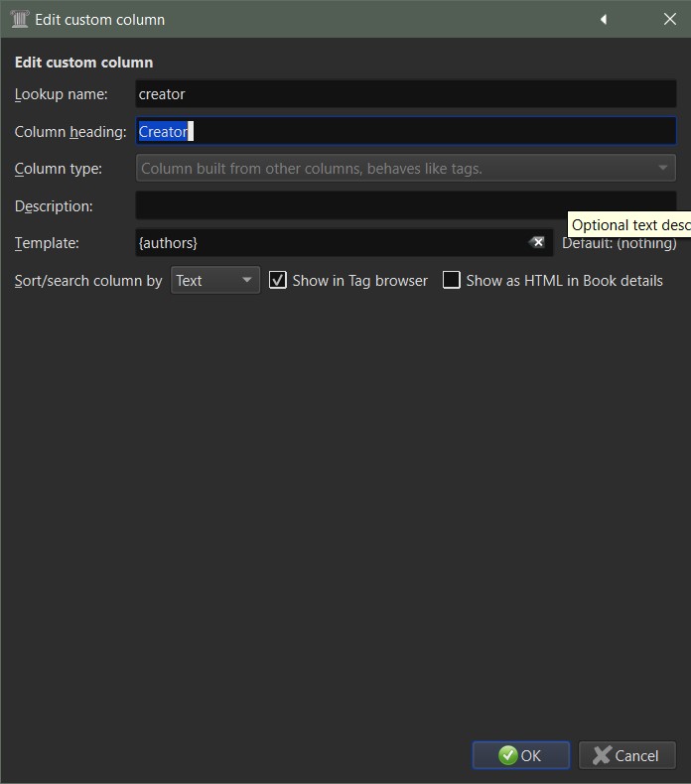The image size is (691, 784).
Task: Uncheck Show in Tag browser
Action: coord(278,280)
